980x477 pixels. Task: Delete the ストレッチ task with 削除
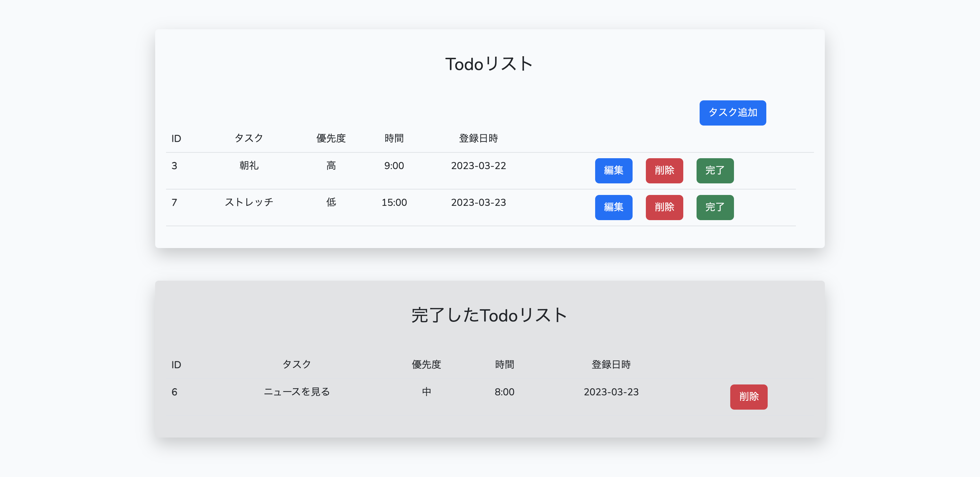[x=664, y=207]
